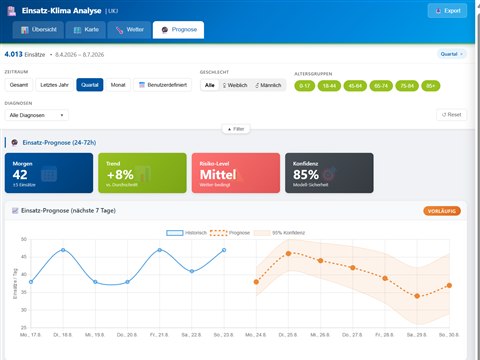Click the historical data point for So., 23.8.
The width and height of the screenshot is (480, 360).
coord(224,250)
